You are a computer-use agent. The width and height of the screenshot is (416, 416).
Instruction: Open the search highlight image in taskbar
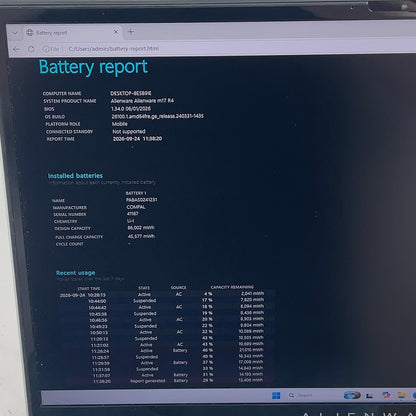352,395
